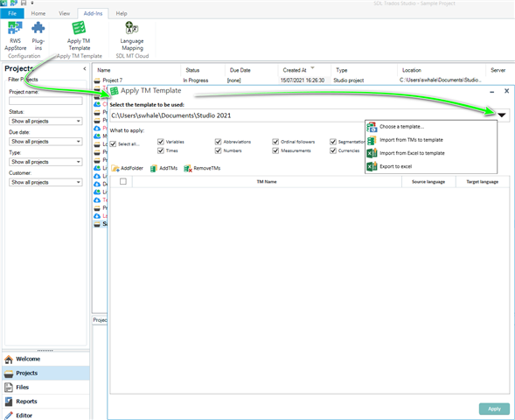Viewport: 515px width, 420px height.
Task: Open Language Mapping in ribbon
Action: click(x=132, y=36)
